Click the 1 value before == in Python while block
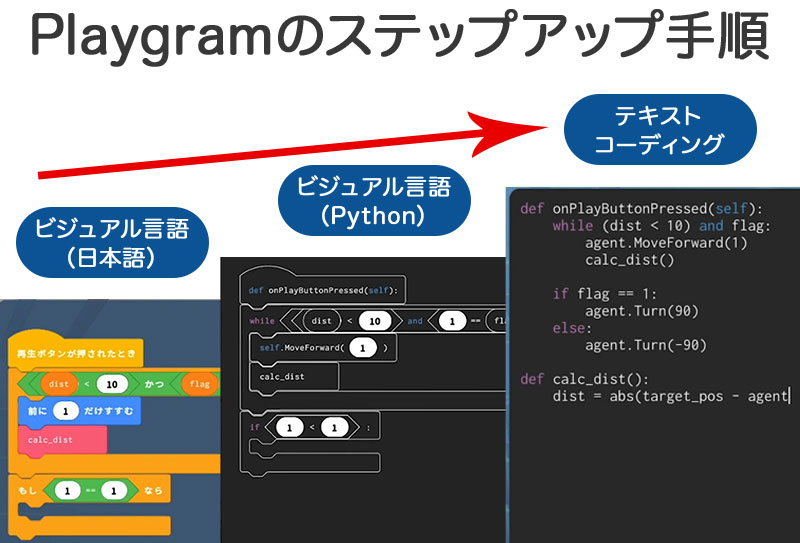Image resolution: width=800 pixels, height=543 pixels. [x=452, y=322]
